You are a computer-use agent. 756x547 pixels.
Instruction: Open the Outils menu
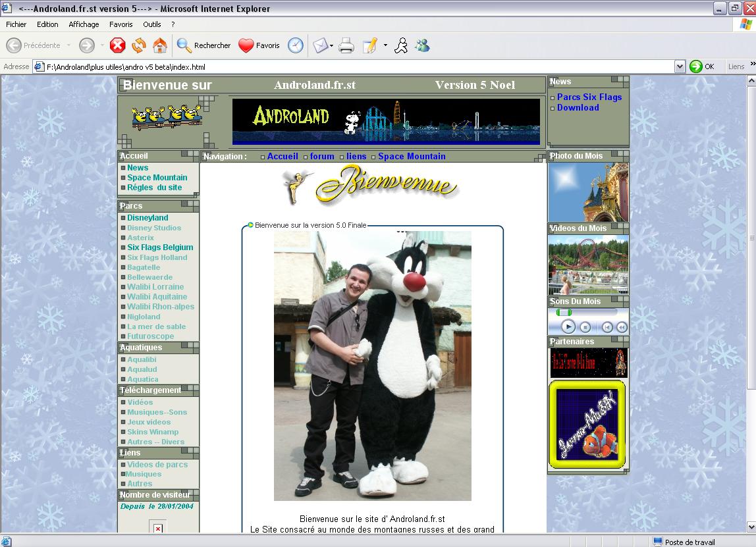[x=152, y=24]
